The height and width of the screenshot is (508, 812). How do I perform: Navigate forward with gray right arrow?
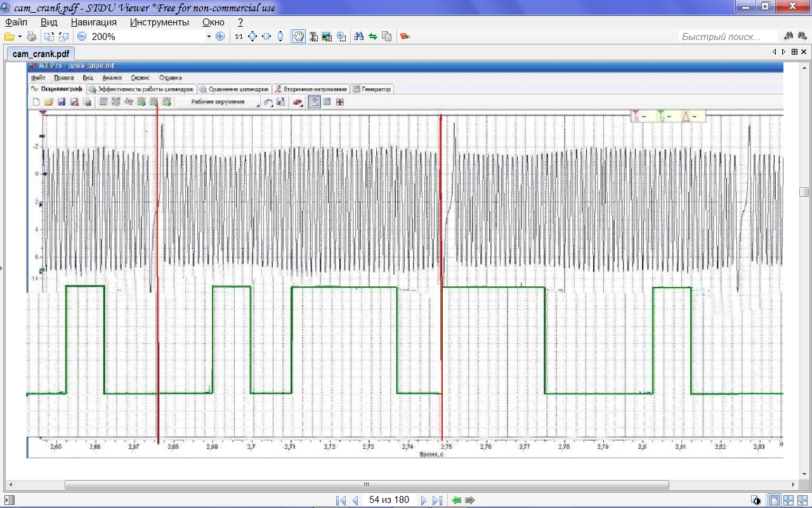coord(469,500)
